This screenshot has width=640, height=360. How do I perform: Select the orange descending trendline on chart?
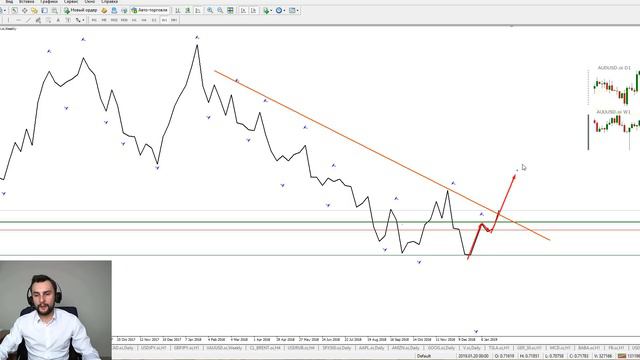[382, 156]
